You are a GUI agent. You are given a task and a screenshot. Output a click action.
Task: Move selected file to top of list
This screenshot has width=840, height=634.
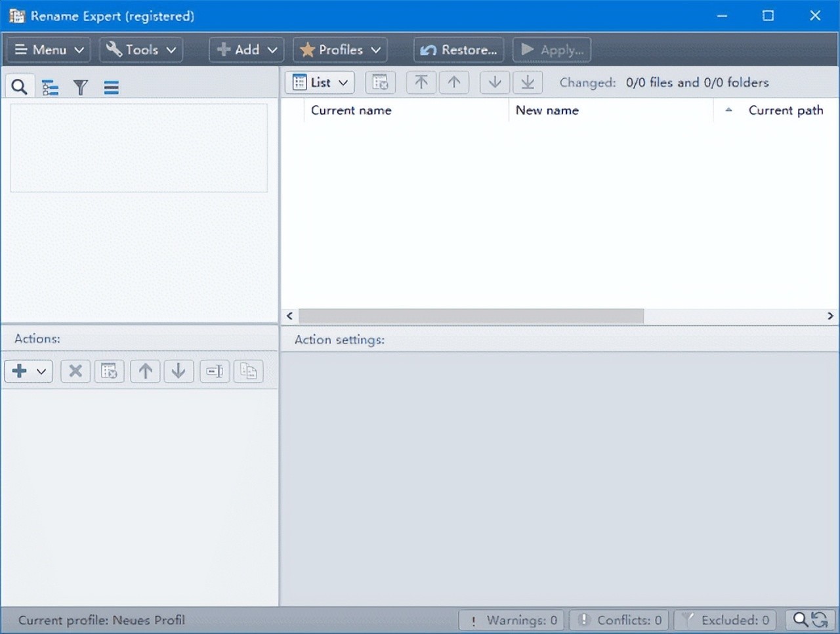pos(421,83)
